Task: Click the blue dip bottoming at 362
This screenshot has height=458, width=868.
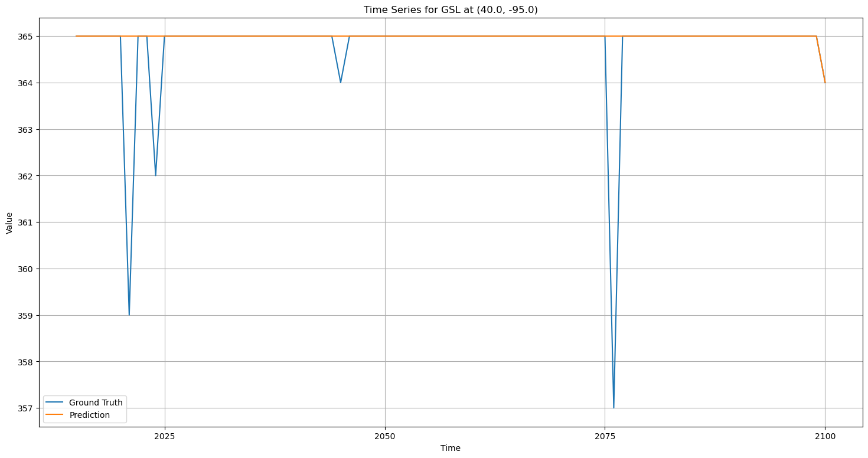Action: [x=156, y=175]
